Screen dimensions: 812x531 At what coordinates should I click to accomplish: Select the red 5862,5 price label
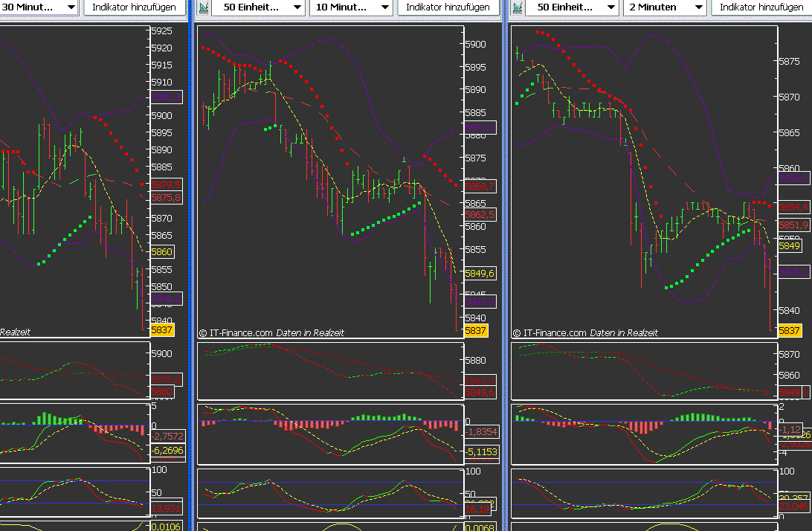tap(480, 214)
